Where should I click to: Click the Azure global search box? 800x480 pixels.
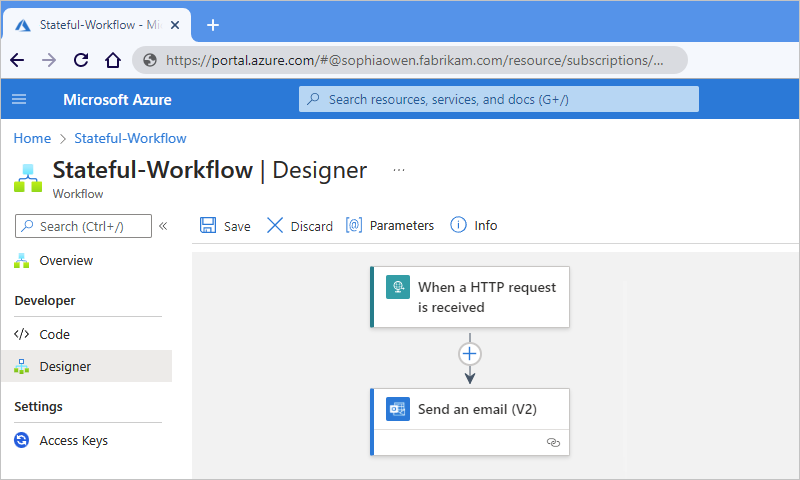pos(498,99)
